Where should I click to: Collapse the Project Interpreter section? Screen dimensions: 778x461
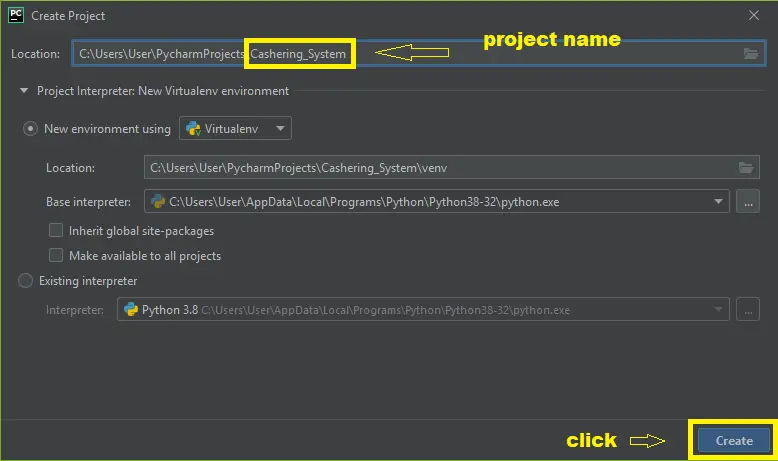23,91
